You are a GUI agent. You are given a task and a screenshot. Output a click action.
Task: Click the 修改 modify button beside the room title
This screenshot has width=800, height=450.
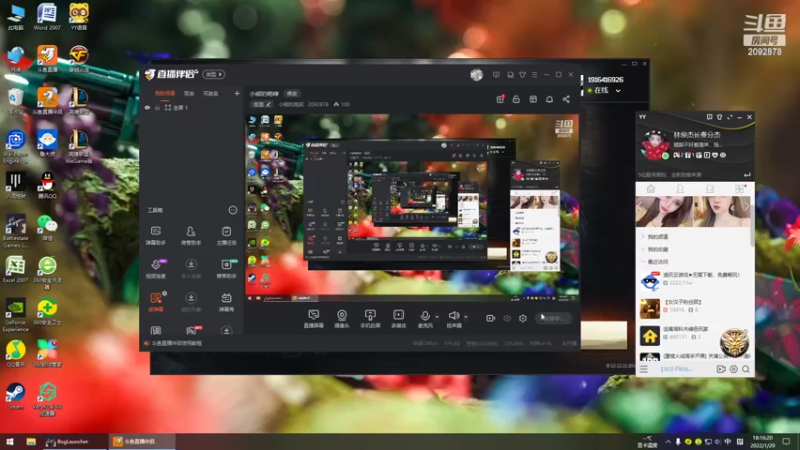(292, 94)
